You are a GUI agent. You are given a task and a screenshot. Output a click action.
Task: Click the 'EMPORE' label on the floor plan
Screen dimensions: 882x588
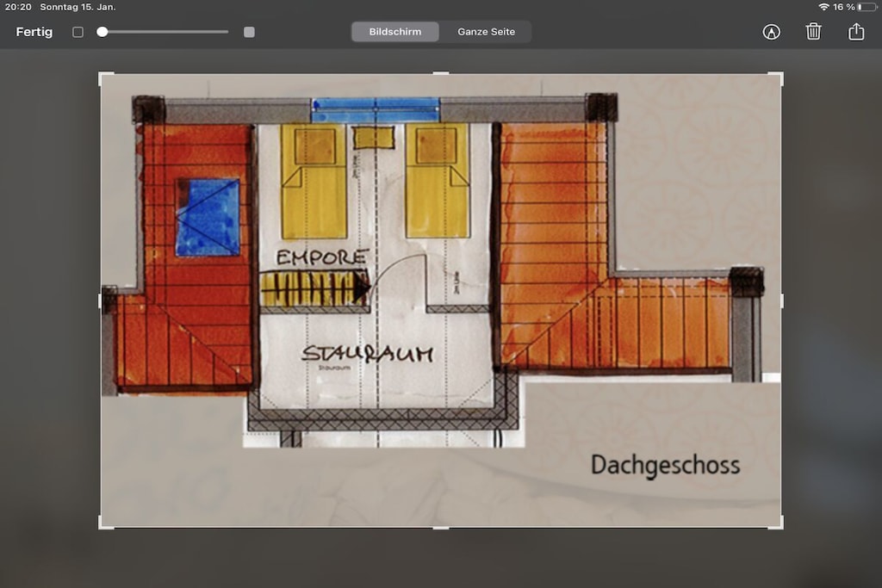coord(322,257)
